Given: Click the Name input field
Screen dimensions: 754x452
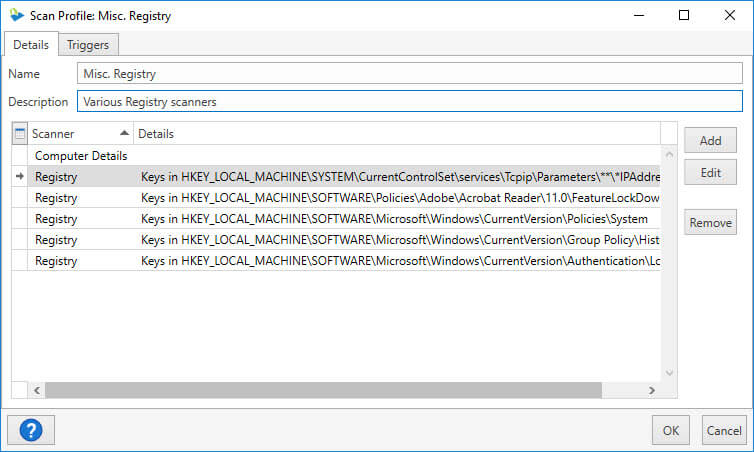Looking at the screenshot, I should [410, 74].
